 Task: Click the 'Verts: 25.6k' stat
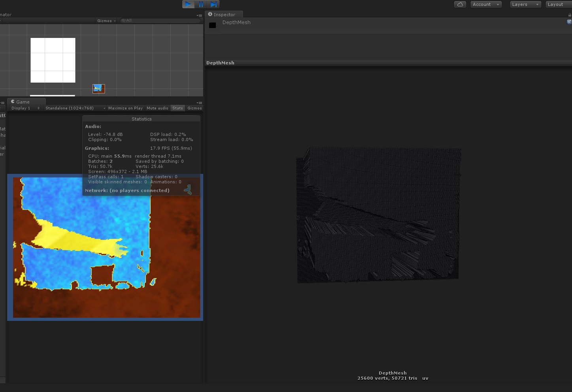coord(149,166)
